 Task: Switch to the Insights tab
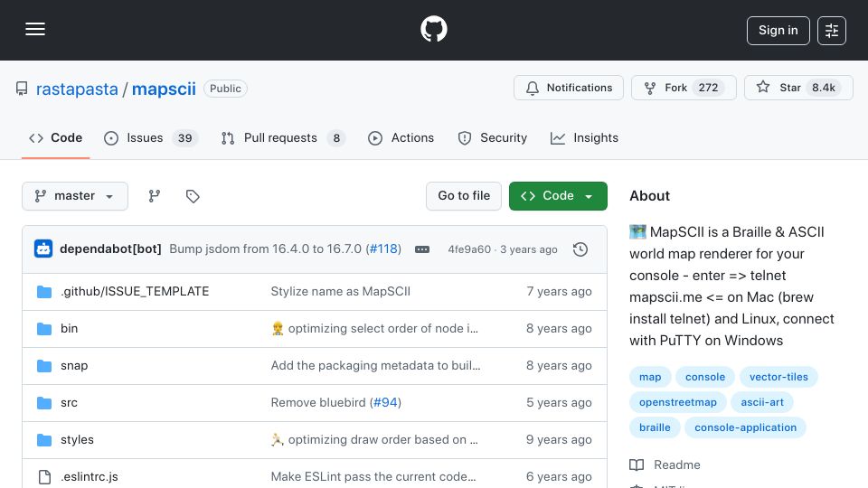(584, 137)
